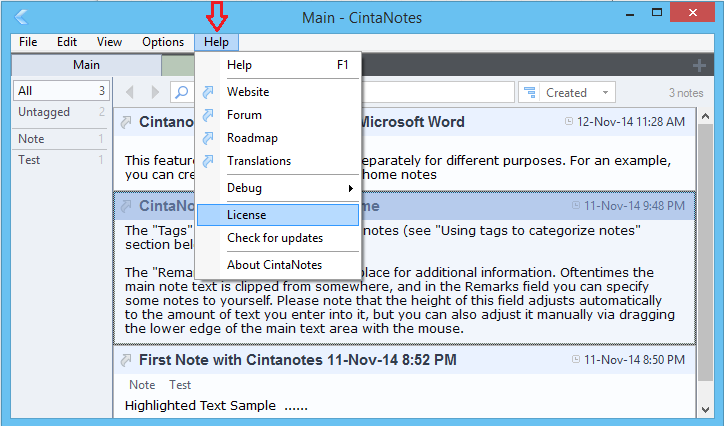Click the 3 notes counter
Viewport: 724px width, 426px height.
pyautogui.click(x=686, y=93)
